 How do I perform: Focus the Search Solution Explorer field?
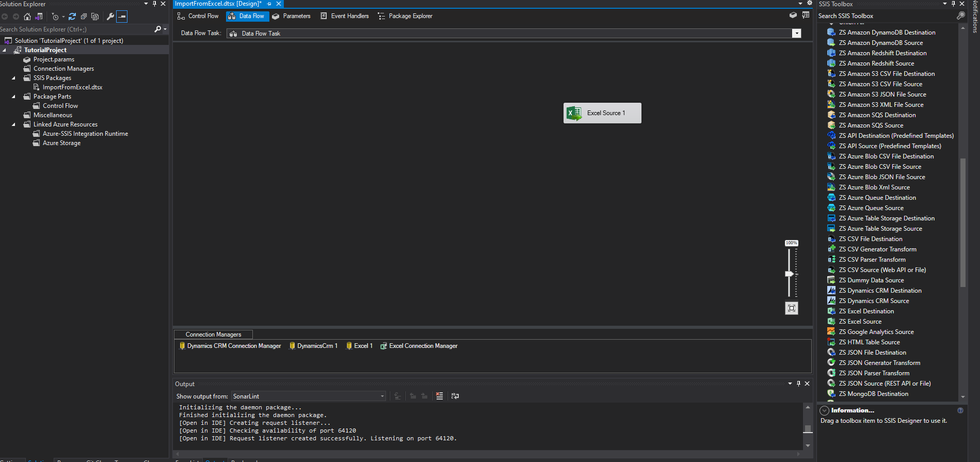click(76, 29)
